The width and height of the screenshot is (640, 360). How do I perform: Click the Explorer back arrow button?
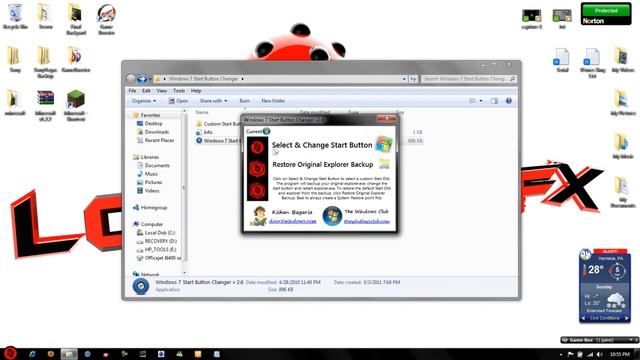[131, 79]
